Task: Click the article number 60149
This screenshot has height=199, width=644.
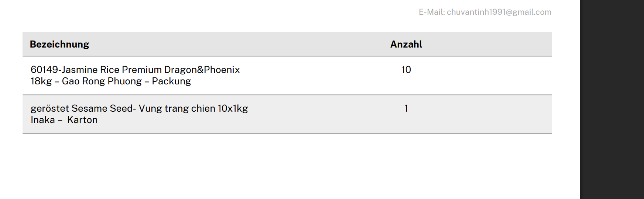Action: (x=44, y=70)
